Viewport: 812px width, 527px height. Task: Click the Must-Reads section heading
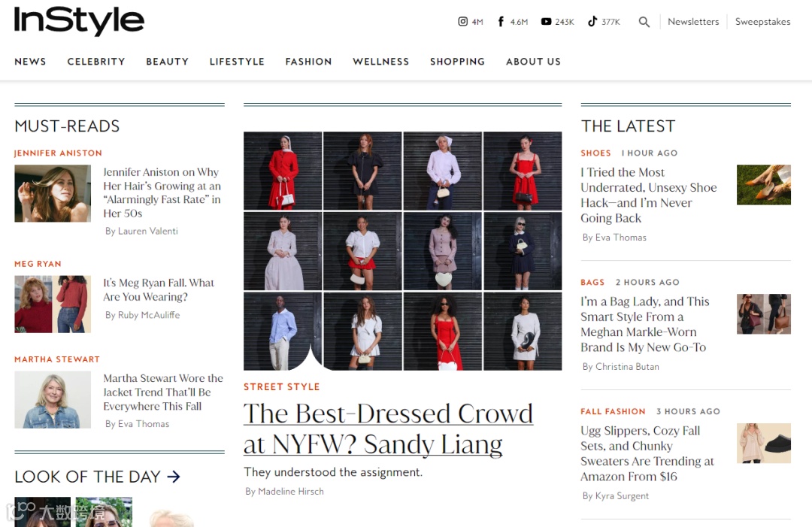click(67, 126)
